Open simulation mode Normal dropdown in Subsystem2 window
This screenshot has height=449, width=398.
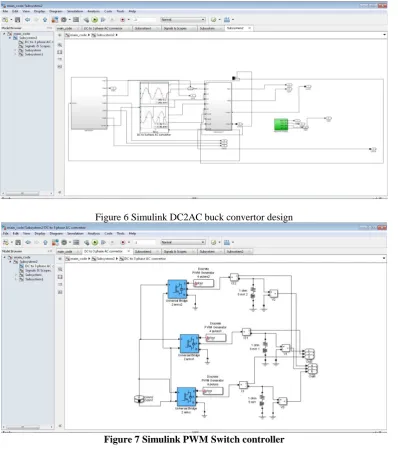[183, 20]
